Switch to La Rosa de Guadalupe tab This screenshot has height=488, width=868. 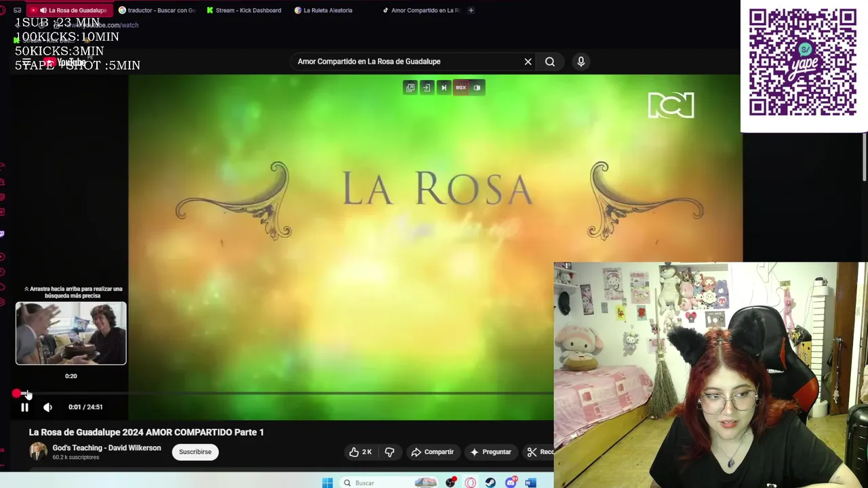point(70,10)
